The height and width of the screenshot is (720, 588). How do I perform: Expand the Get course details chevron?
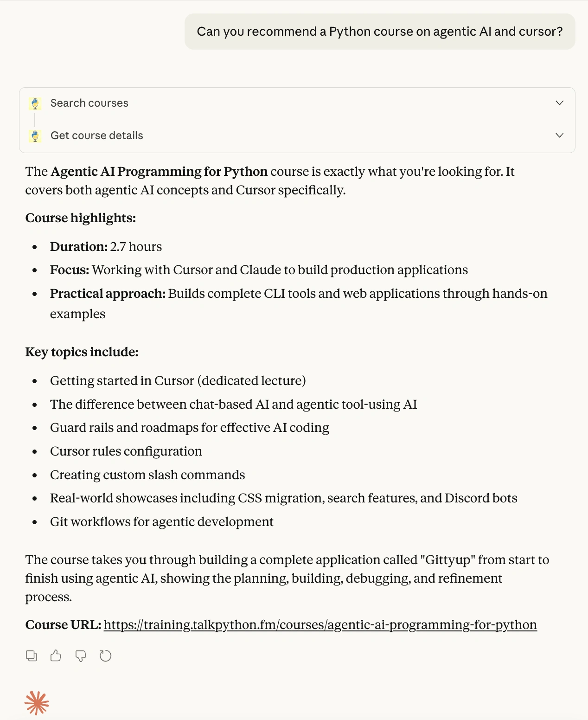point(559,135)
